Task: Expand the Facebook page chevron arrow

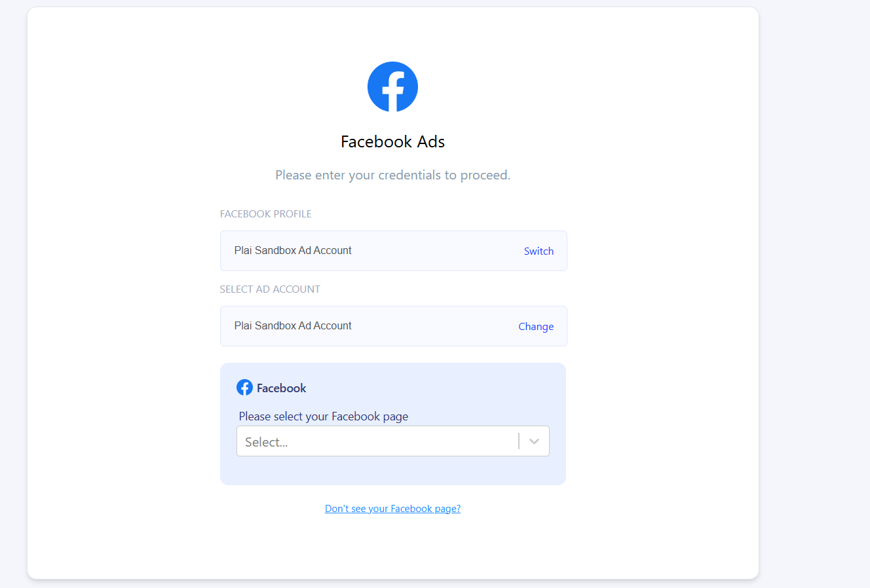Action: tap(534, 441)
